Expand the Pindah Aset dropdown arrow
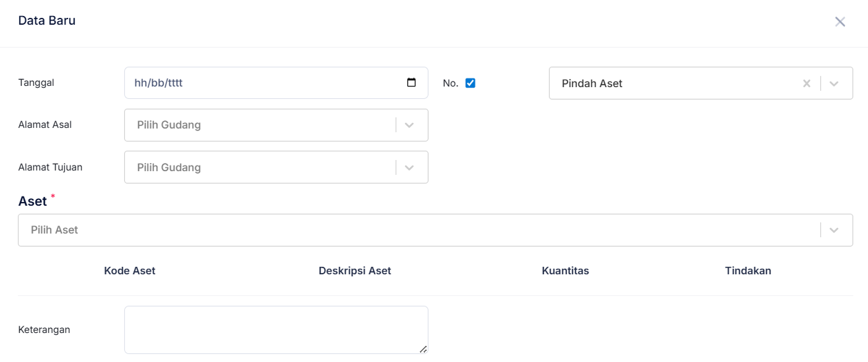This screenshot has width=868, height=362. pyautogui.click(x=834, y=83)
